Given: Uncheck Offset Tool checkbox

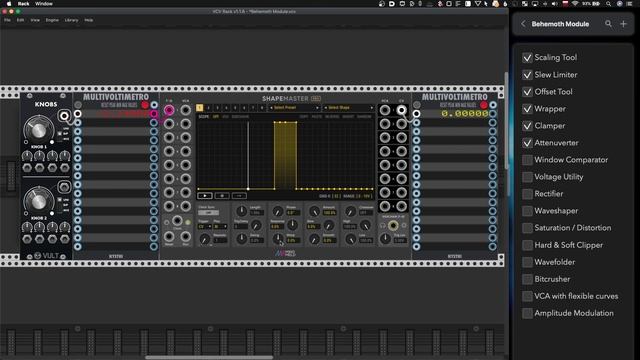Looking at the screenshot, I should pos(527,92).
